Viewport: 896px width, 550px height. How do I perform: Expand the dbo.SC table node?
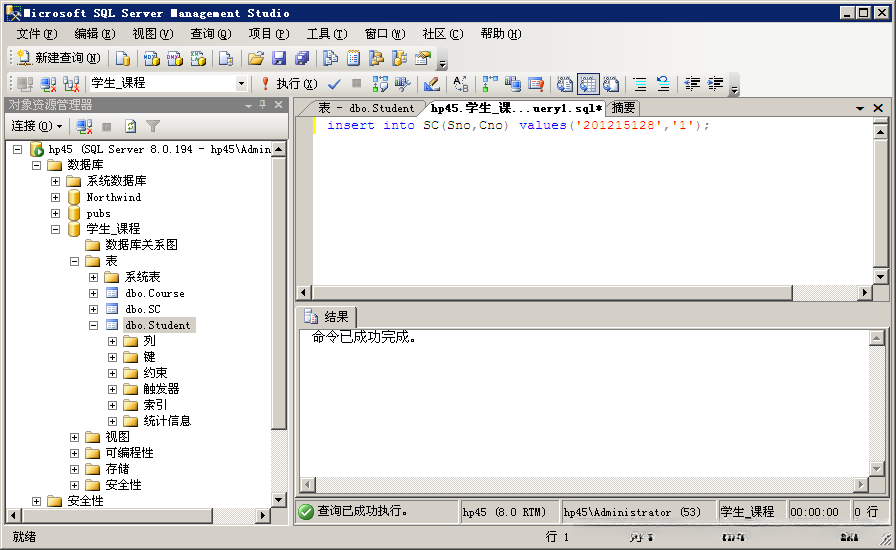tap(94, 309)
